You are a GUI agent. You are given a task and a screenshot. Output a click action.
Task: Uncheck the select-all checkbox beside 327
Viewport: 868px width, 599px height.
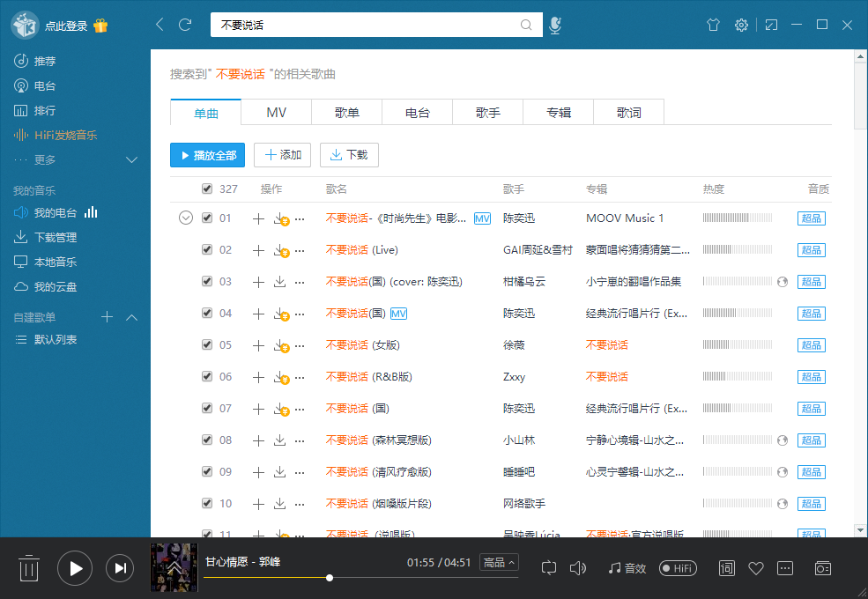207,189
